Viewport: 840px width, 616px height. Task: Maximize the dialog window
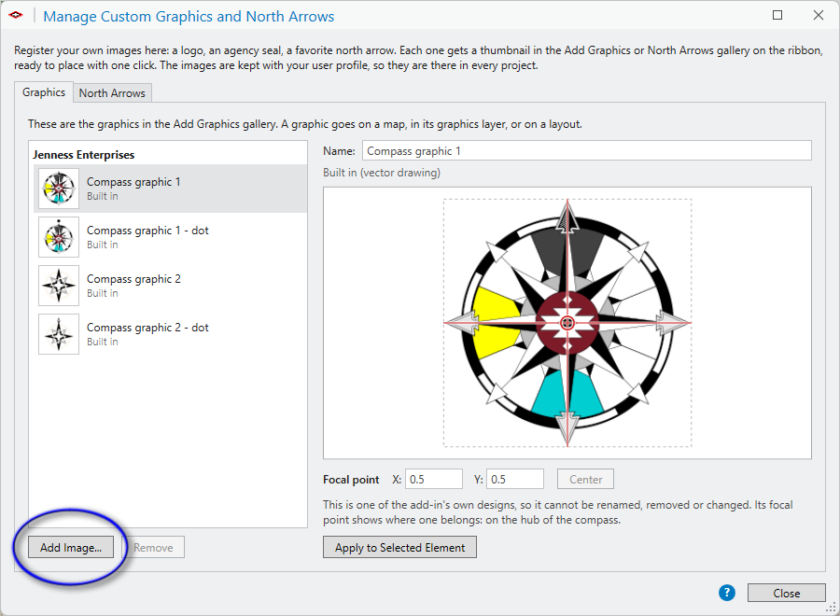pos(777,15)
